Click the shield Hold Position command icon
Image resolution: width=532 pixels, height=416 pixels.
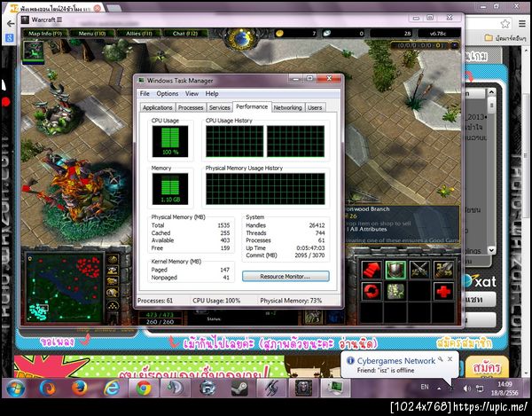pyautogui.click(x=395, y=271)
